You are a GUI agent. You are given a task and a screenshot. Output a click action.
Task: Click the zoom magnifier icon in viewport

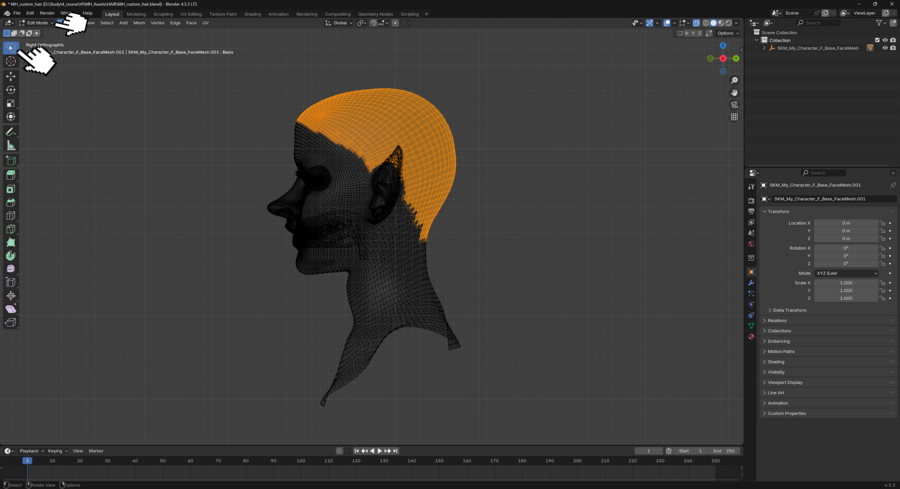click(734, 81)
